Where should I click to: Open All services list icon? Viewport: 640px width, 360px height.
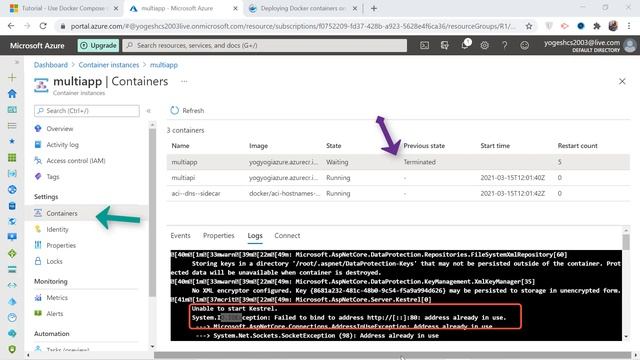point(12,126)
